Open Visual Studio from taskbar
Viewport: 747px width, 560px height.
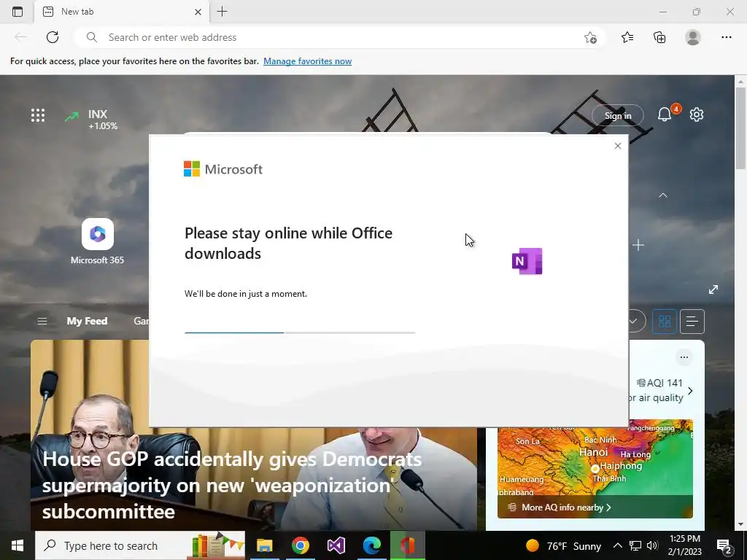coord(336,545)
